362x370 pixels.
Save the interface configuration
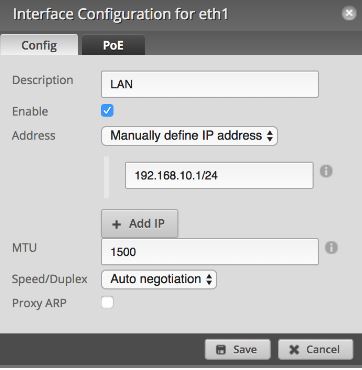coord(238,350)
